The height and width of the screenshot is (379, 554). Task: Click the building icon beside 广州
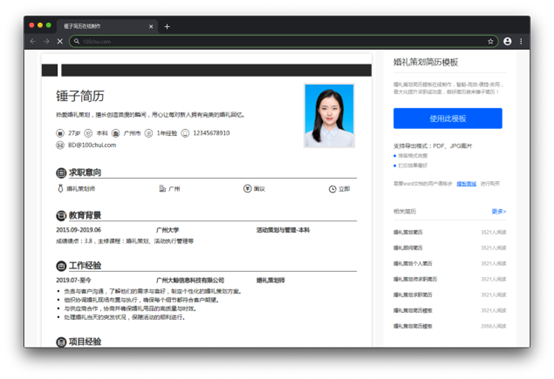[162, 189]
